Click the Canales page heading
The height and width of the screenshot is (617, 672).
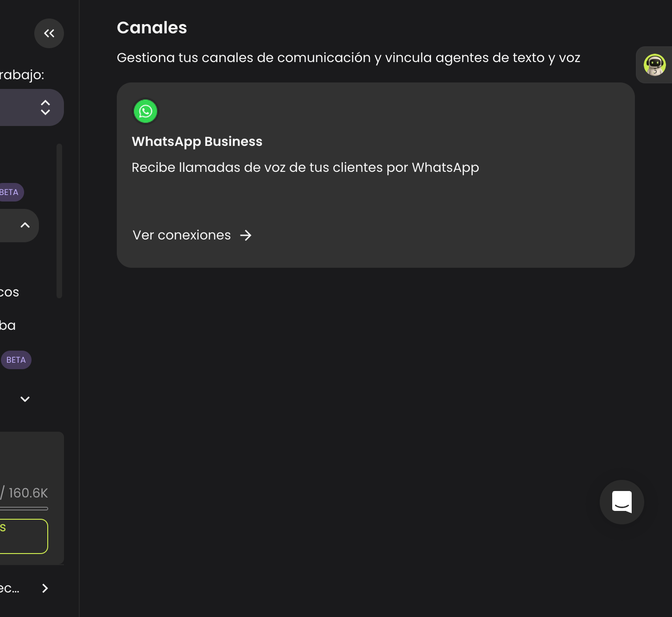pyautogui.click(x=152, y=28)
